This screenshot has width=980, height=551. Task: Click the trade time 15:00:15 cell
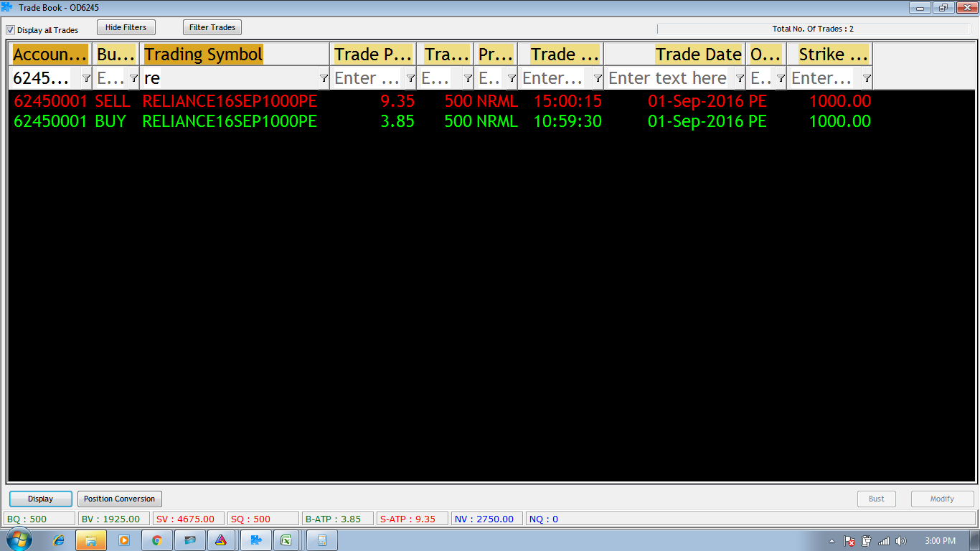[567, 101]
